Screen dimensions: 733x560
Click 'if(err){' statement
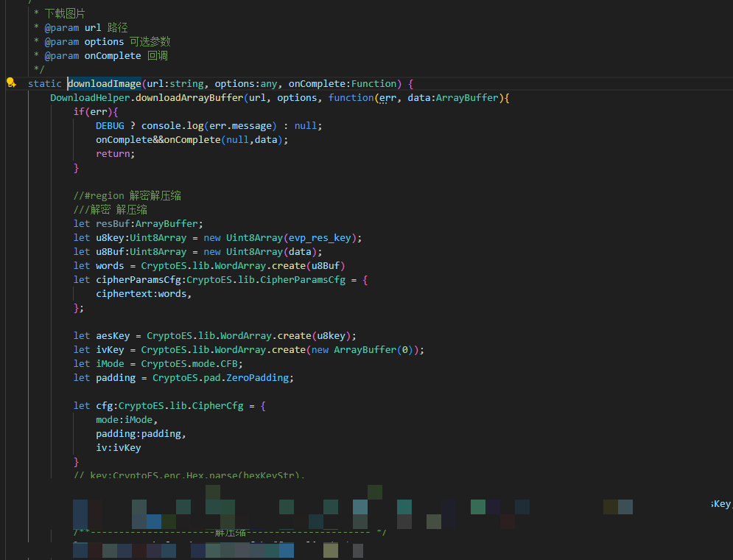[x=96, y=112]
